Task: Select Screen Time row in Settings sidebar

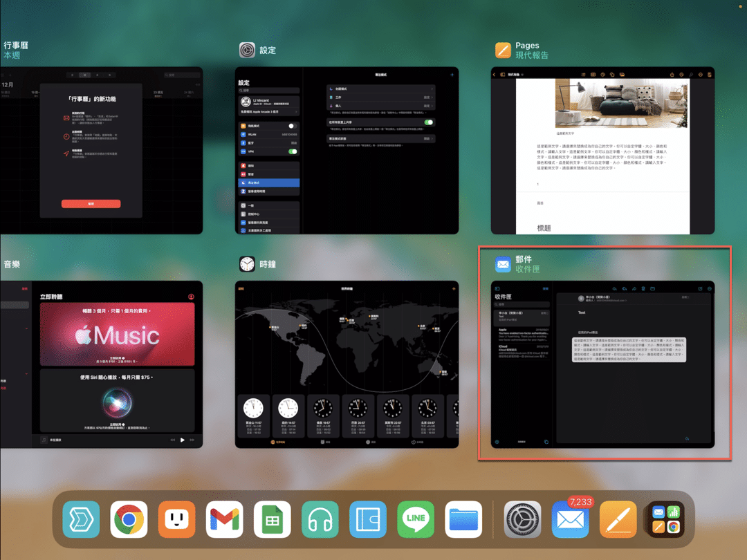Action: point(268,192)
